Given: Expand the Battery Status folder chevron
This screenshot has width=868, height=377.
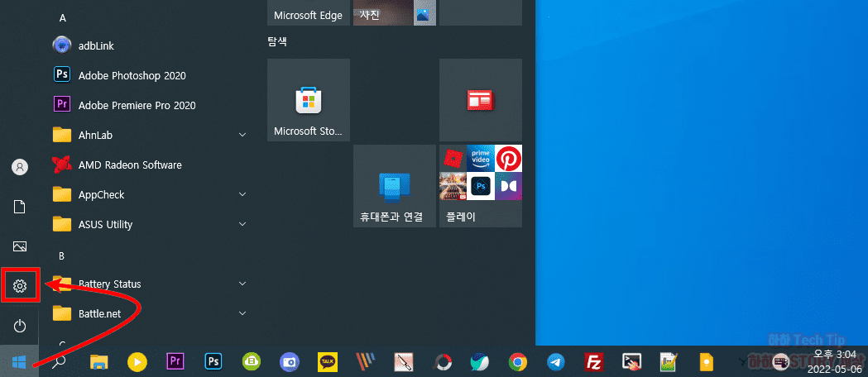Looking at the screenshot, I should click(x=242, y=284).
